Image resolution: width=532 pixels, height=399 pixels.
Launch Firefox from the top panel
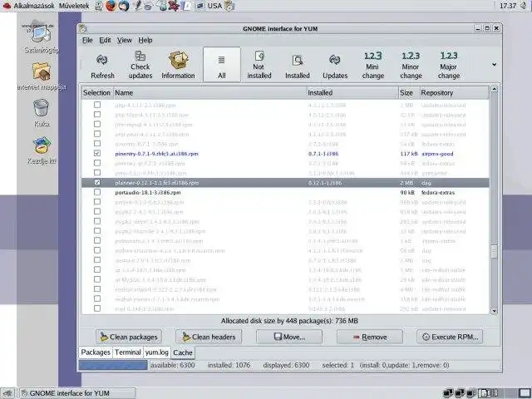[x=111, y=6]
